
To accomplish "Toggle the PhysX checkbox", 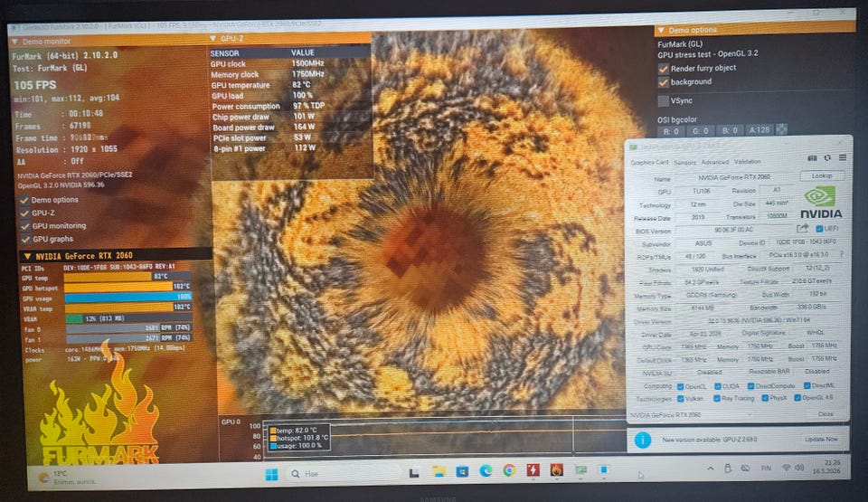I will 765,398.
